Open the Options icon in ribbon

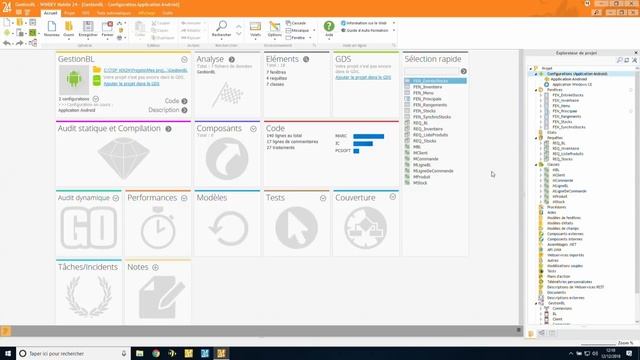pyautogui.click(x=275, y=27)
